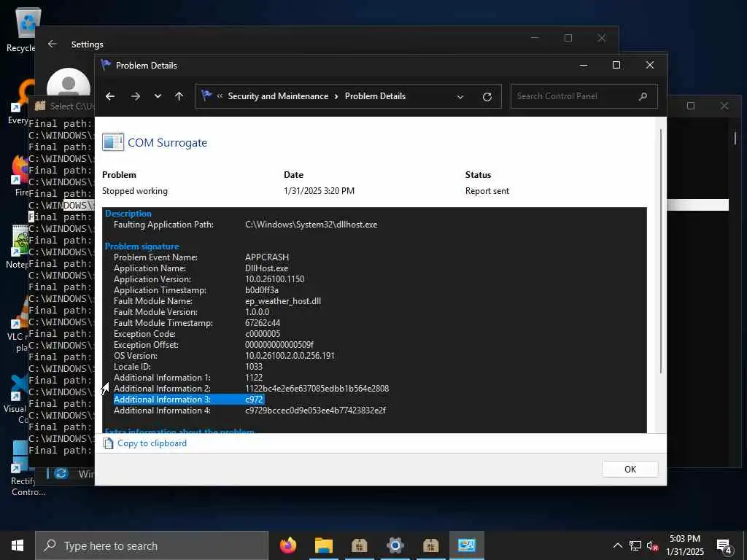Click the Control Panel taskbar icon
This screenshot has height=560, width=747.
466,545
